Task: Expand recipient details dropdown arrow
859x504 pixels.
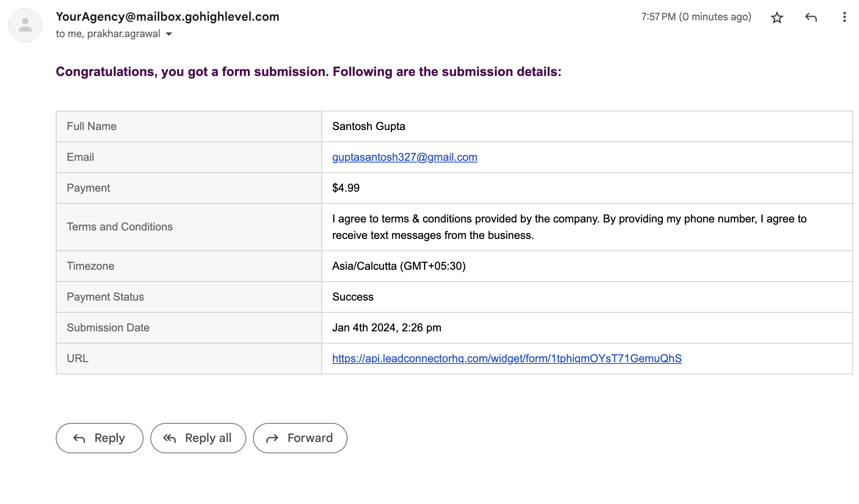Action: (x=169, y=34)
